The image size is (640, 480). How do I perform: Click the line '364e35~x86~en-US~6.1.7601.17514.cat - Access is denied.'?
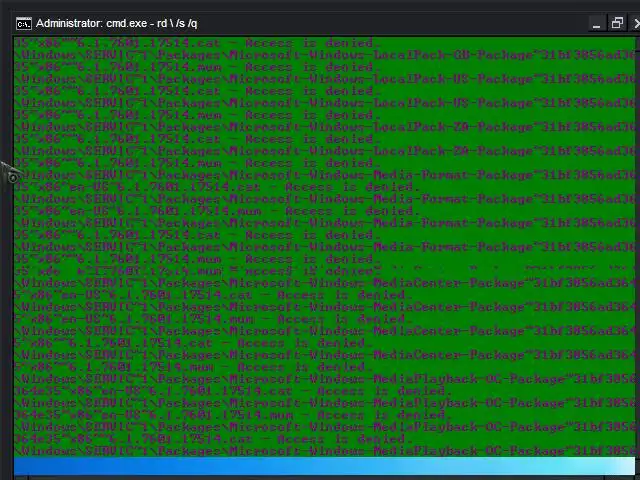(233, 391)
